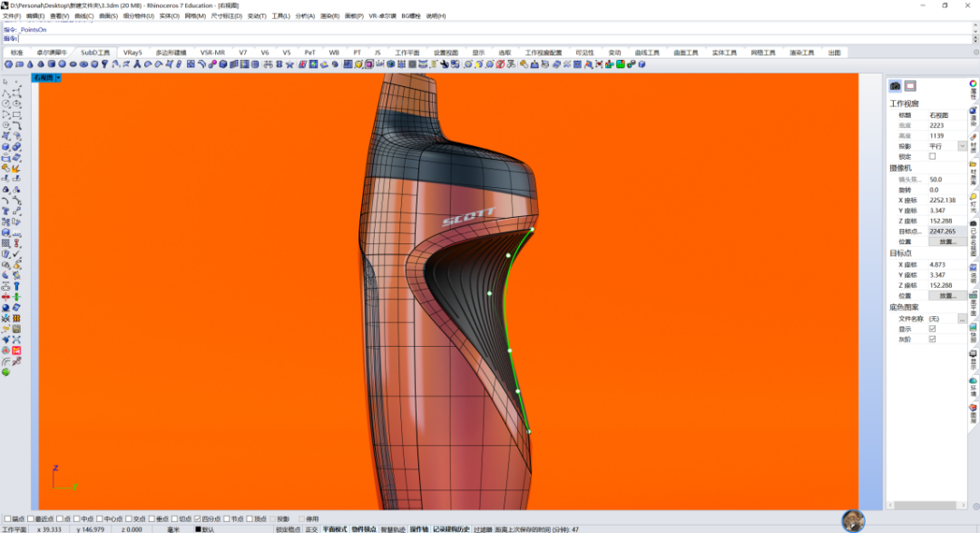Open the 曲面(S) menu
980x533 pixels.
108,15
